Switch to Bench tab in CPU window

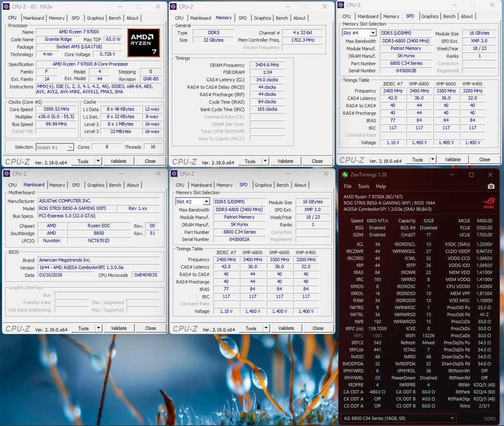[115, 18]
